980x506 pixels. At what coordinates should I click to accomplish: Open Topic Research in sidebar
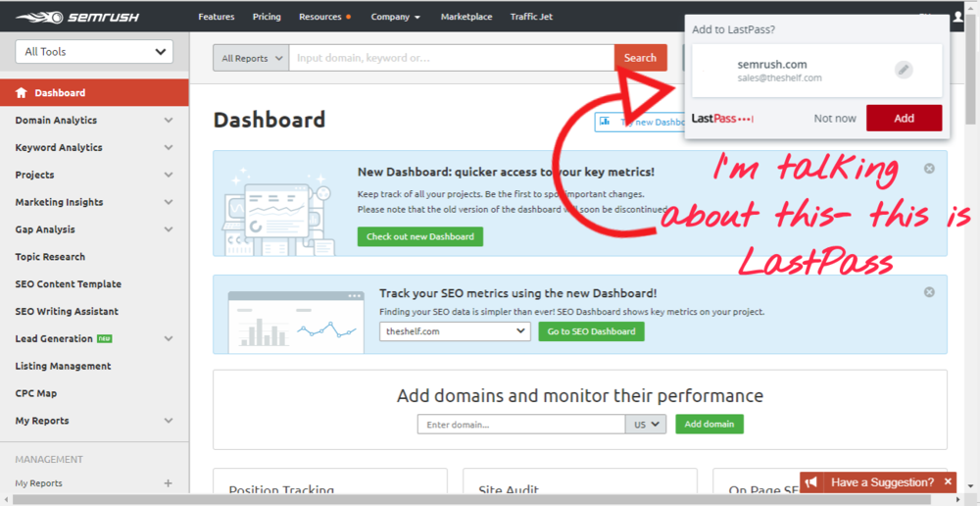(50, 257)
